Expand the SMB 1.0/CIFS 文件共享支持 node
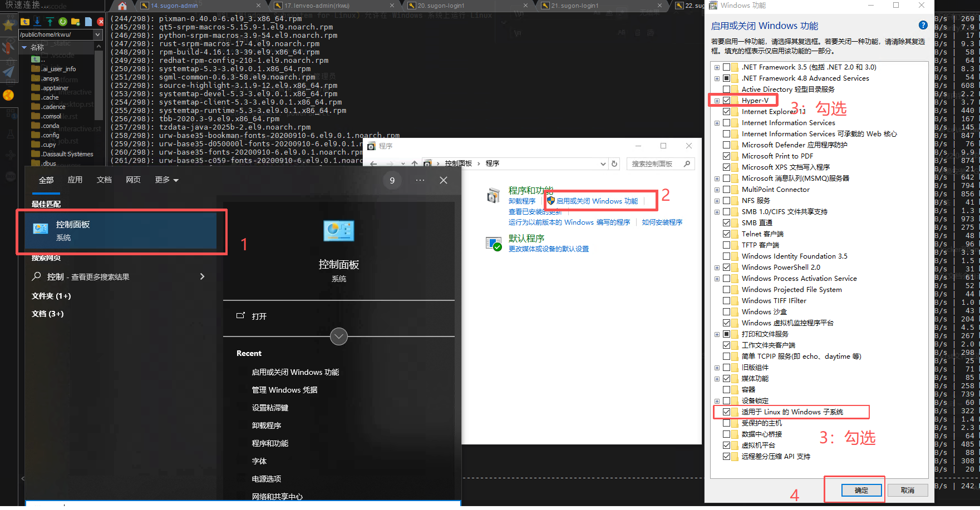Image resolution: width=980 pixels, height=510 pixels. [717, 211]
